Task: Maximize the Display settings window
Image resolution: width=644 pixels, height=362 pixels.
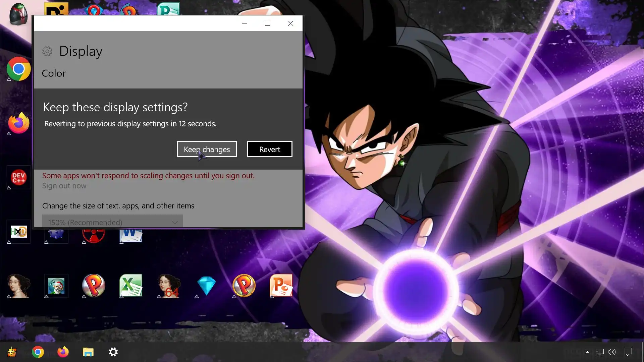Action: coord(267,23)
